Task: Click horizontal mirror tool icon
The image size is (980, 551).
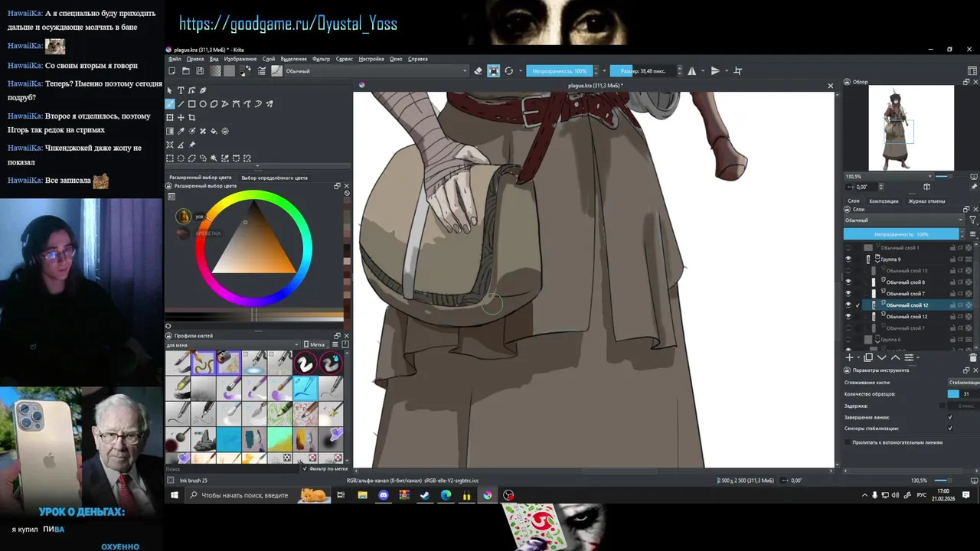Action: click(x=692, y=71)
